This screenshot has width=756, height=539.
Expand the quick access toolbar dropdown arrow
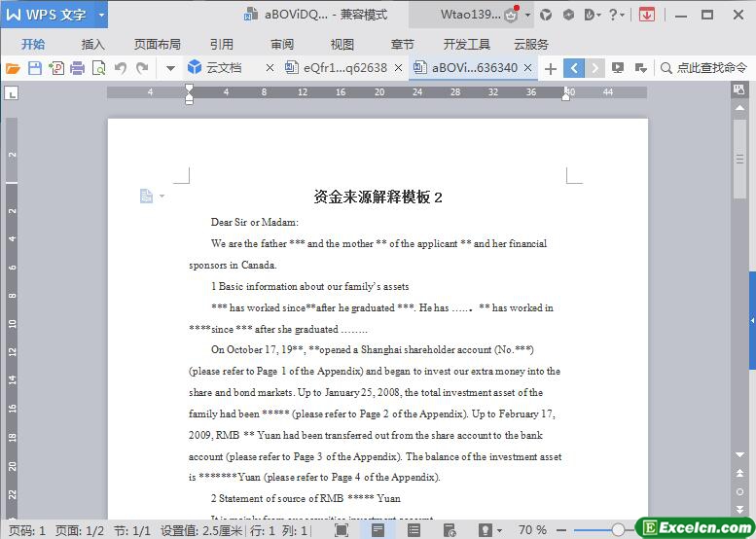[x=170, y=68]
